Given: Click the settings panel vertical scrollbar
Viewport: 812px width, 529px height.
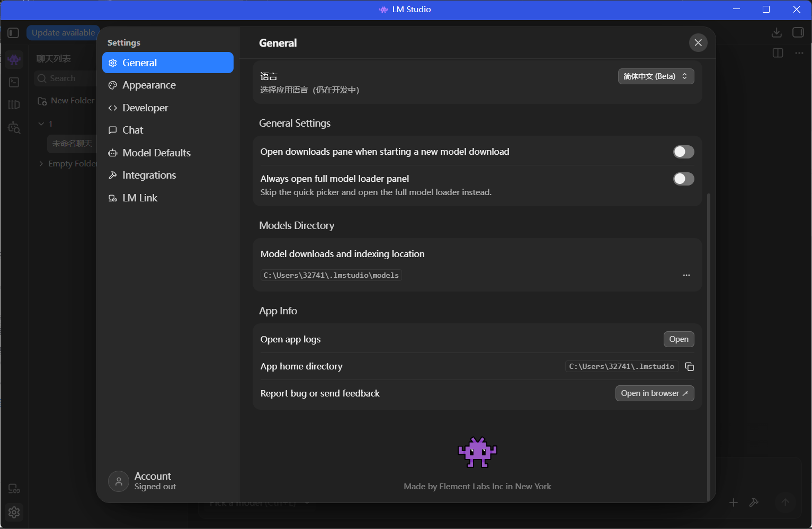Looking at the screenshot, I should (x=709, y=347).
